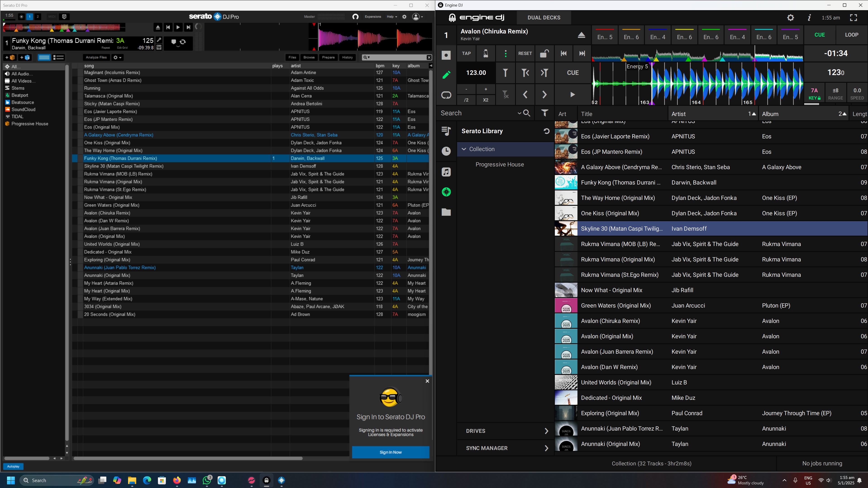The image size is (868, 488).
Task: Tap tempo with the TAP button
Action: [466, 54]
